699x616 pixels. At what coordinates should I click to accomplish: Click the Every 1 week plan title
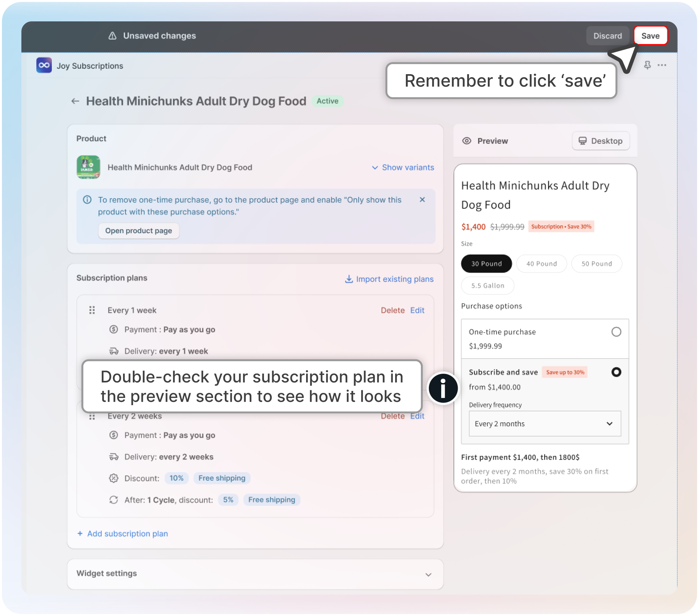pyautogui.click(x=132, y=310)
